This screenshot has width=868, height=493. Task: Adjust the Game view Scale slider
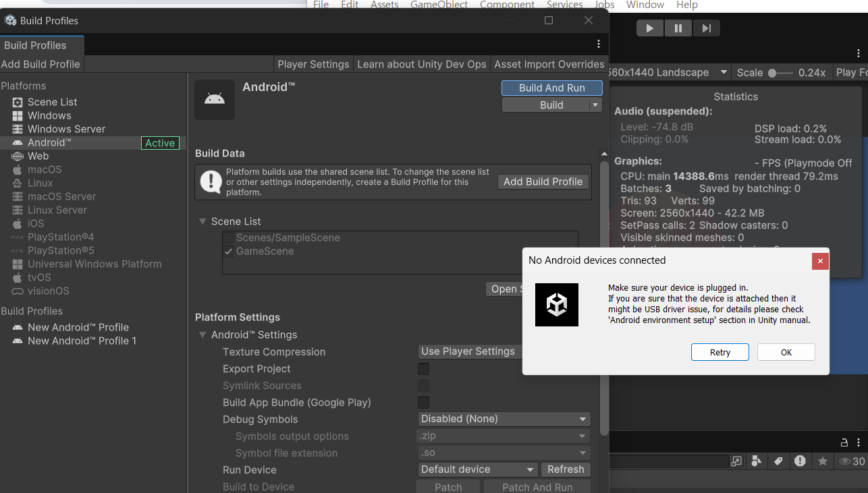click(780, 73)
